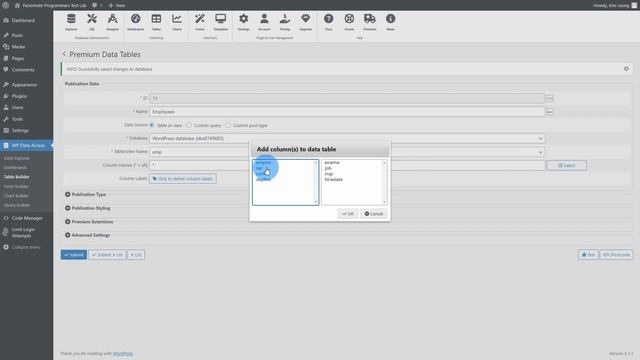Open the Premium truck icon
This screenshot has width=640, height=360.
[x=370, y=22]
